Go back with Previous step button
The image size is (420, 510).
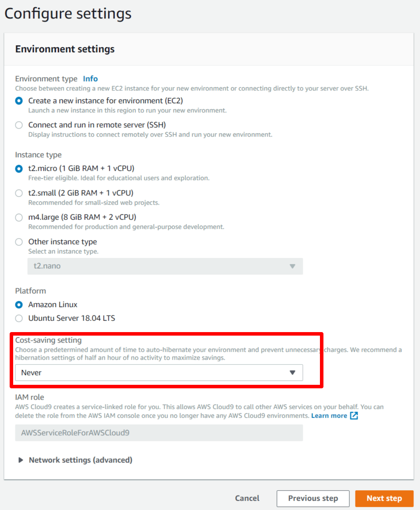313,498
